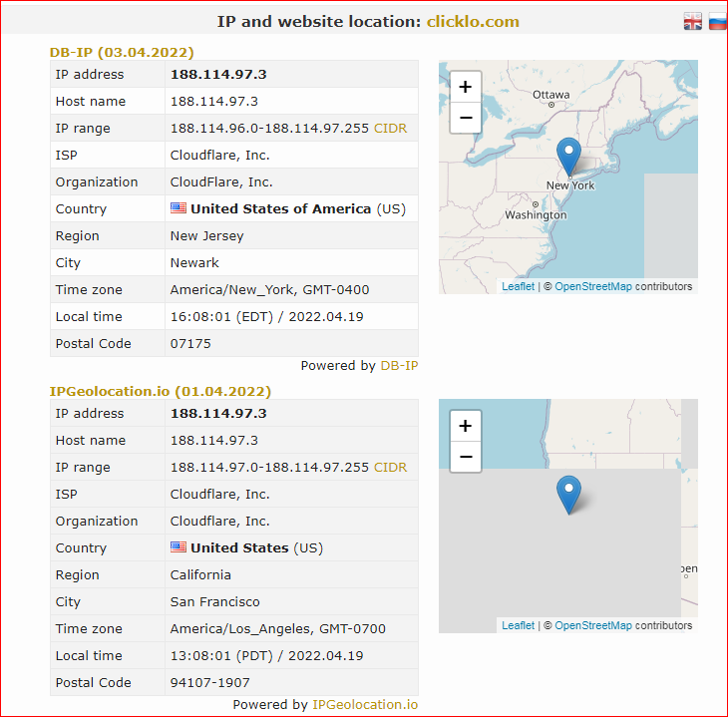Open the IPGeolocation.io (01.04.2022) heading link
The height and width of the screenshot is (717, 728).
pos(161,391)
